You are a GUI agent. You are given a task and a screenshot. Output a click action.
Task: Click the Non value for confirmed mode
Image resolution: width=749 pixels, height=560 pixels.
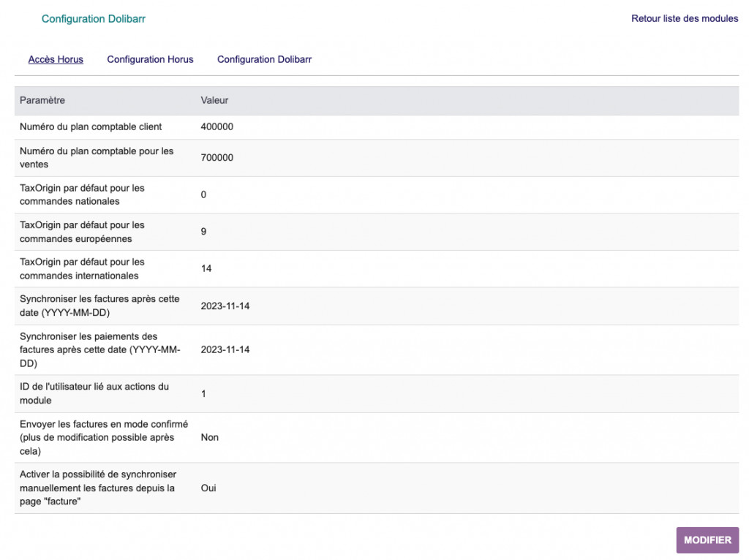click(x=210, y=437)
